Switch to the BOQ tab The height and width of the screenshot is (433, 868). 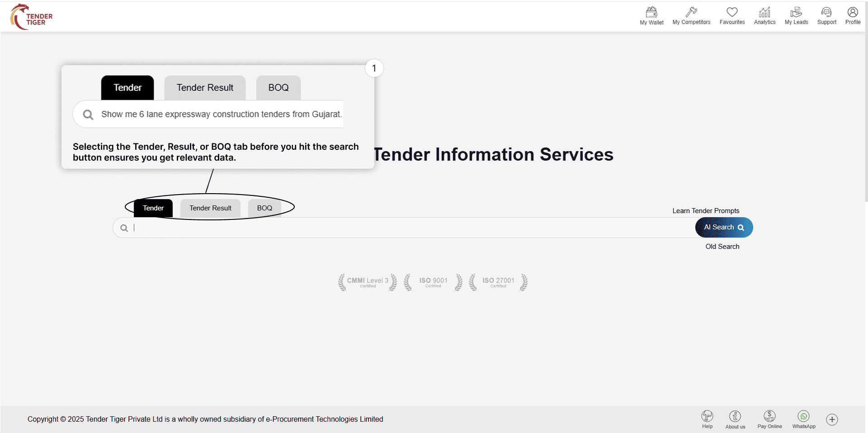click(x=264, y=208)
